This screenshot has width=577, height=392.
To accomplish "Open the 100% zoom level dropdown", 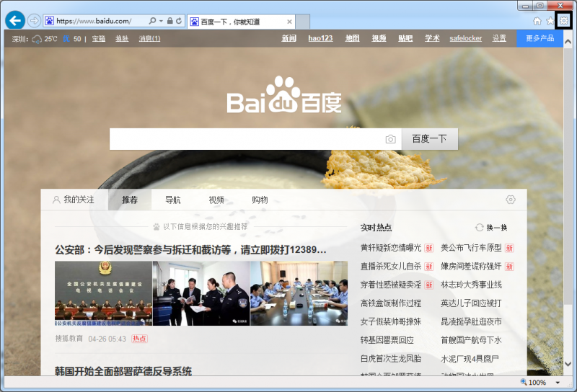I will 558,383.
